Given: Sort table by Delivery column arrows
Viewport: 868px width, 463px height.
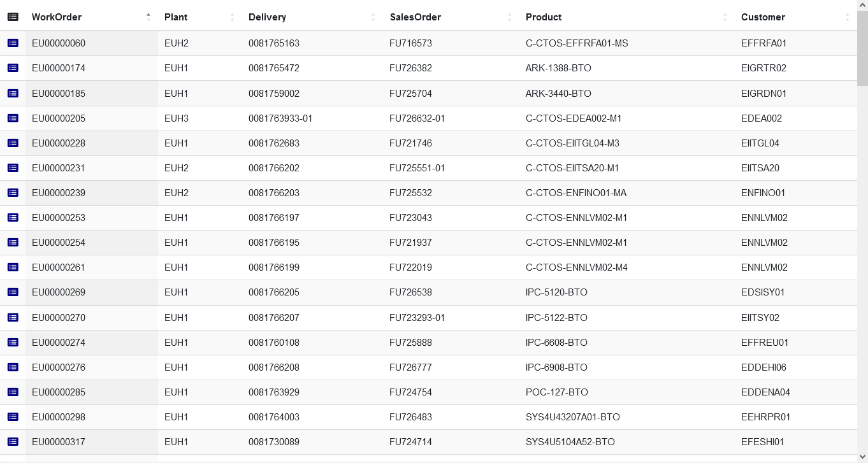Looking at the screenshot, I should (x=373, y=17).
